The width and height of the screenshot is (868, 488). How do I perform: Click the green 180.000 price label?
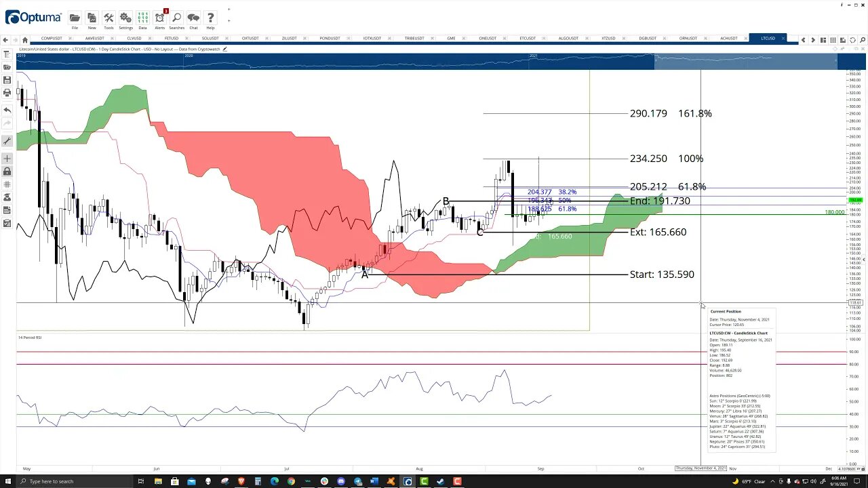[x=834, y=212]
